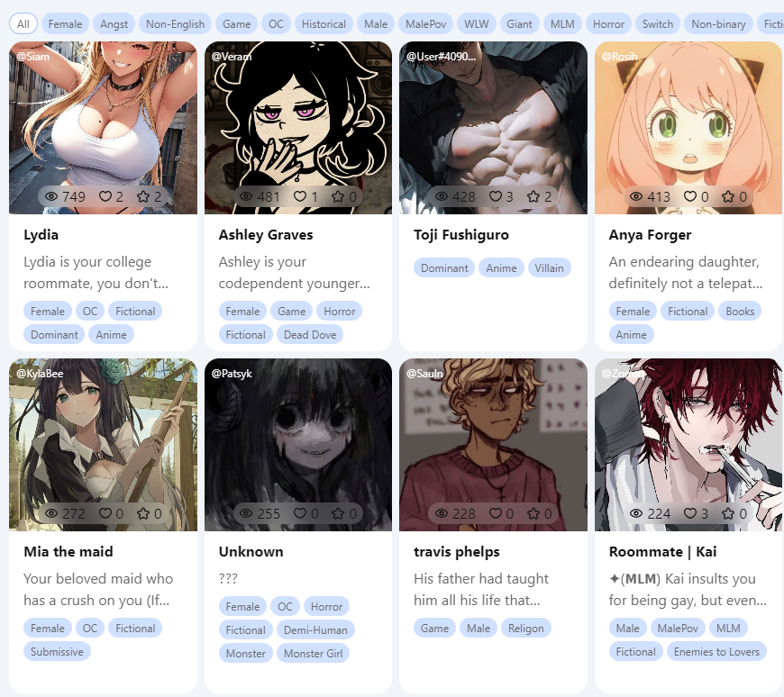Click the Monster Girl tag on Unknown
Viewport: 784px width, 697px height.
(313, 654)
